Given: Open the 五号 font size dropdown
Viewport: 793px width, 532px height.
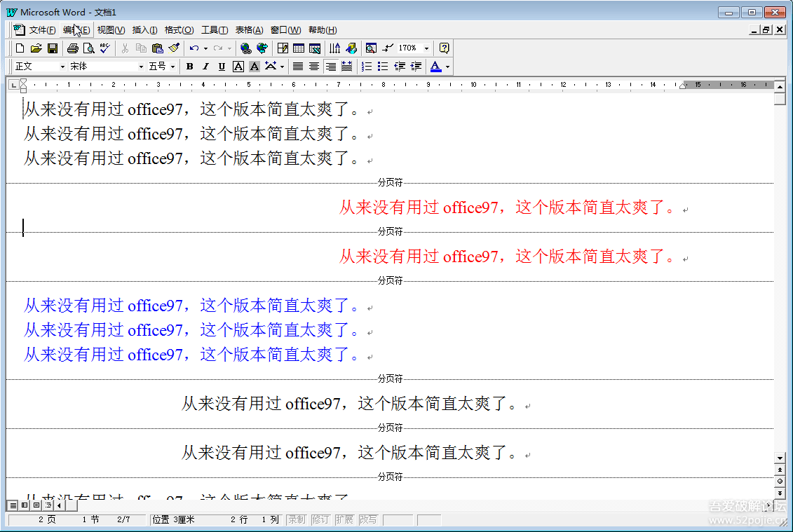Looking at the screenshot, I should 173,67.
